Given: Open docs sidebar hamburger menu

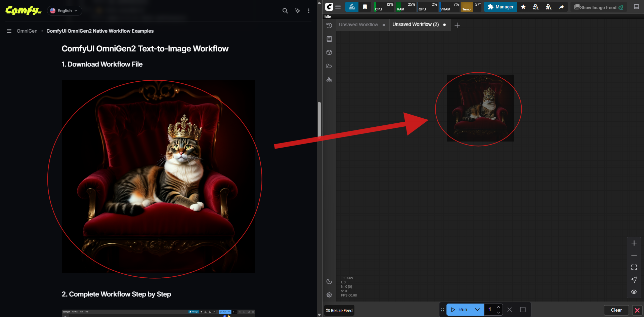Looking at the screenshot, I should coord(9,31).
